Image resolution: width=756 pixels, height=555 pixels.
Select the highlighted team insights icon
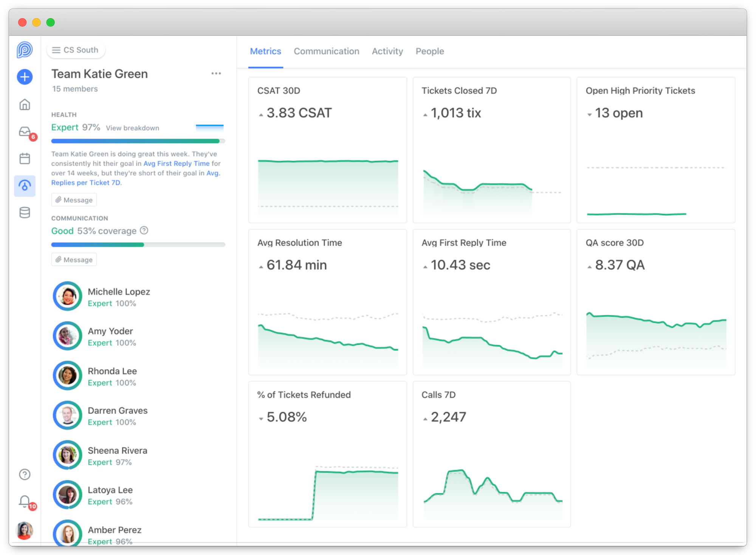[x=25, y=186]
